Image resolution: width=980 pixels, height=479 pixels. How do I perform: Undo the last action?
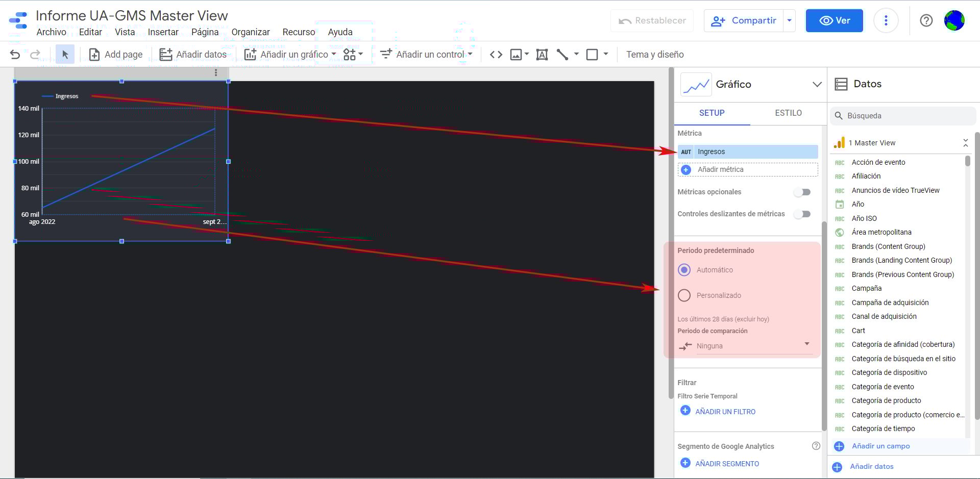15,55
